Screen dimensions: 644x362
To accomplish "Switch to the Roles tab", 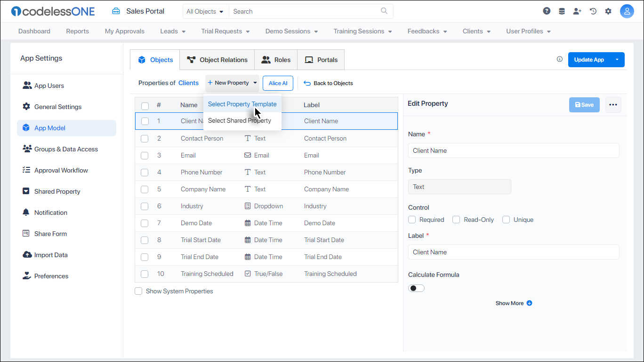I will (x=275, y=60).
